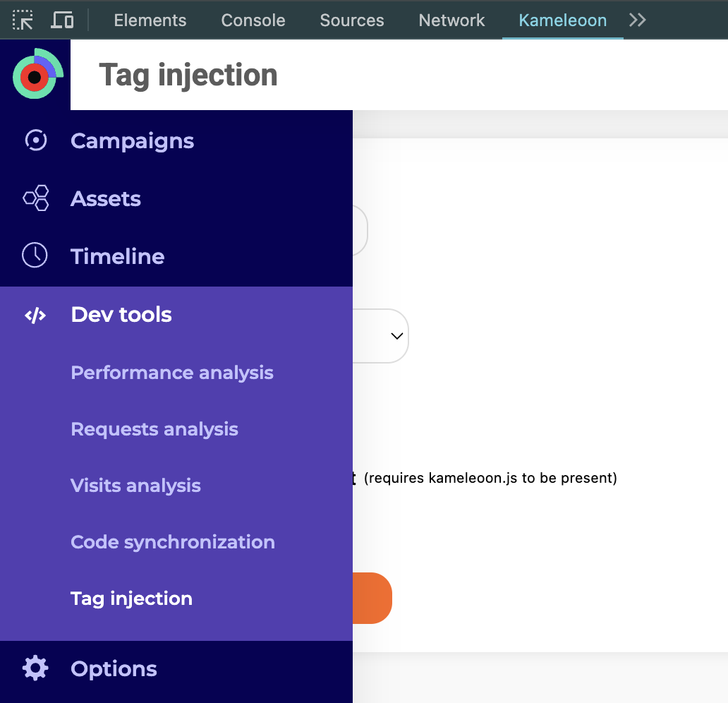Show more DevTools tabs with double chevron
728x703 pixels.
[638, 20]
